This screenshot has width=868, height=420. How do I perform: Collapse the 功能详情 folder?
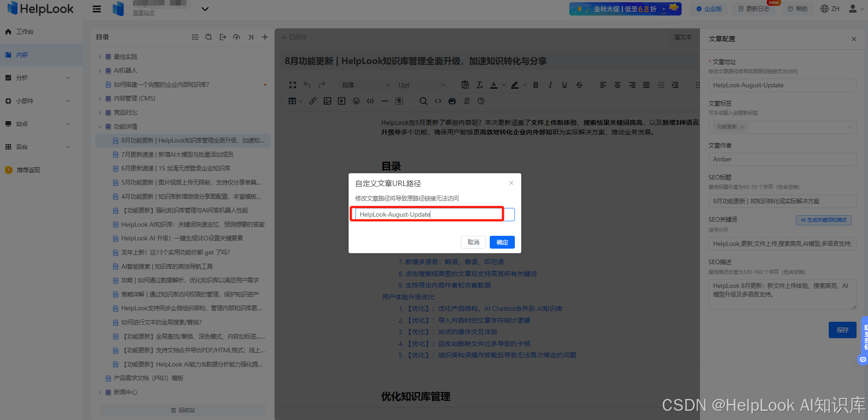(100, 127)
